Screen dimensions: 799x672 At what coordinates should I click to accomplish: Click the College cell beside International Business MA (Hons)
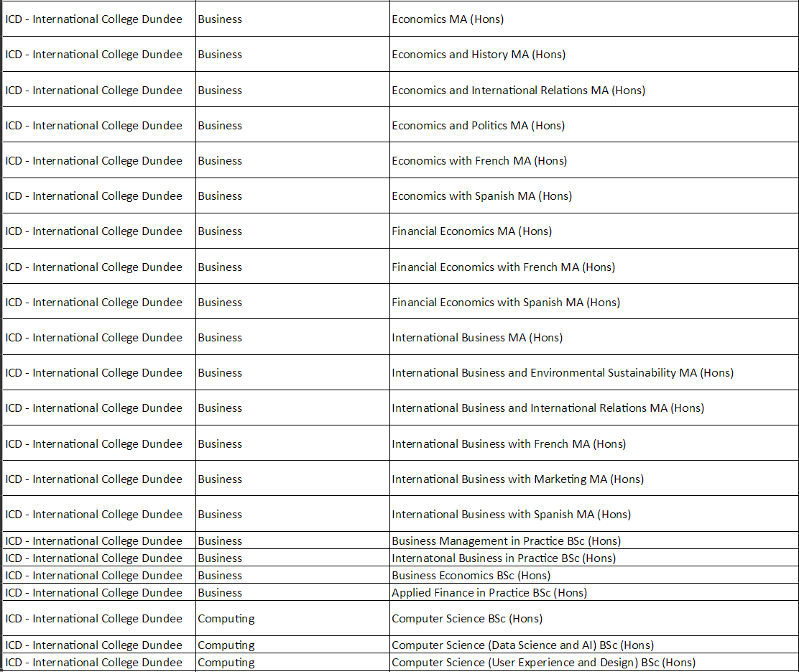pyautogui.click(x=99, y=337)
